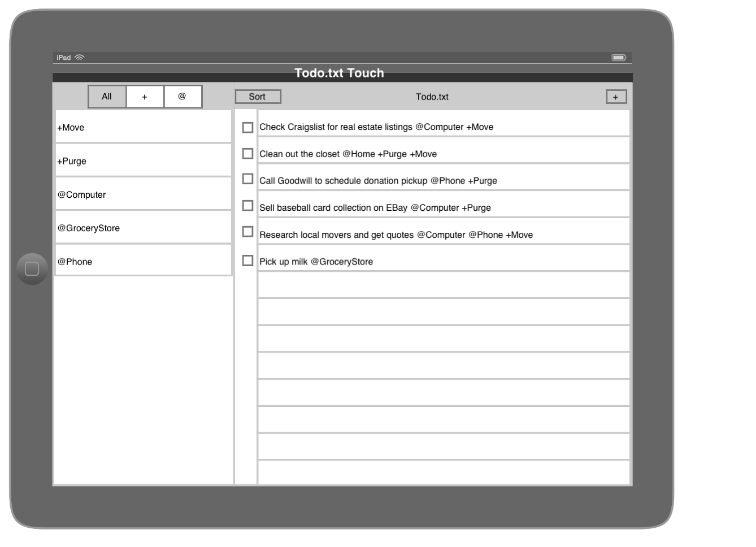
Task: Toggle the Pick up milk checkbox
Action: [247, 261]
